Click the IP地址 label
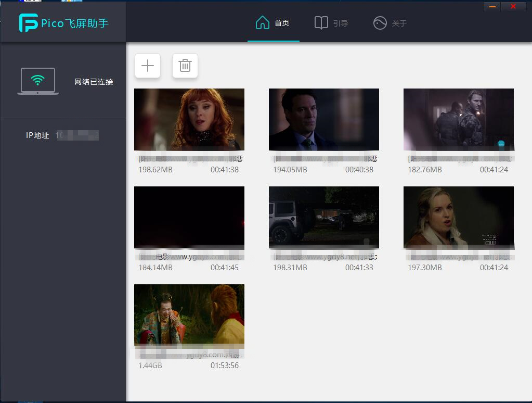 [x=37, y=135]
